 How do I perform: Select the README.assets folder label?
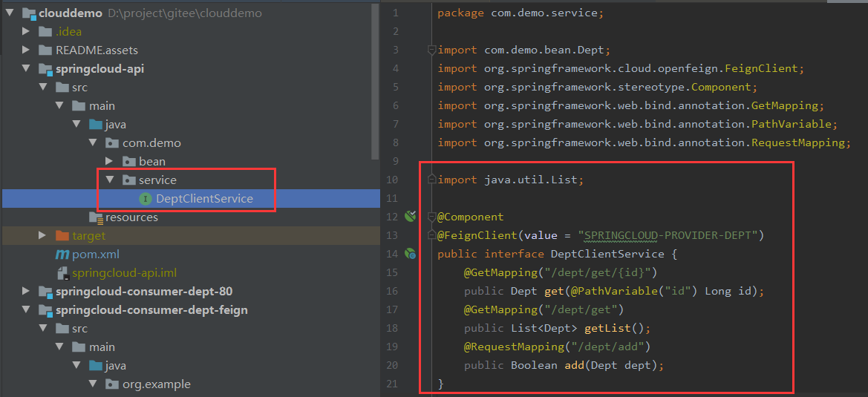(97, 50)
